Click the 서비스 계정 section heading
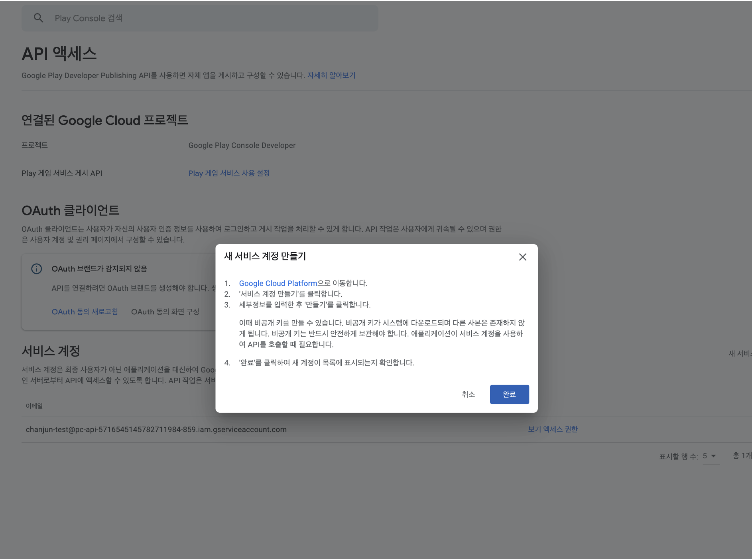This screenshot has height=560, width=752. tap(51, 351)
